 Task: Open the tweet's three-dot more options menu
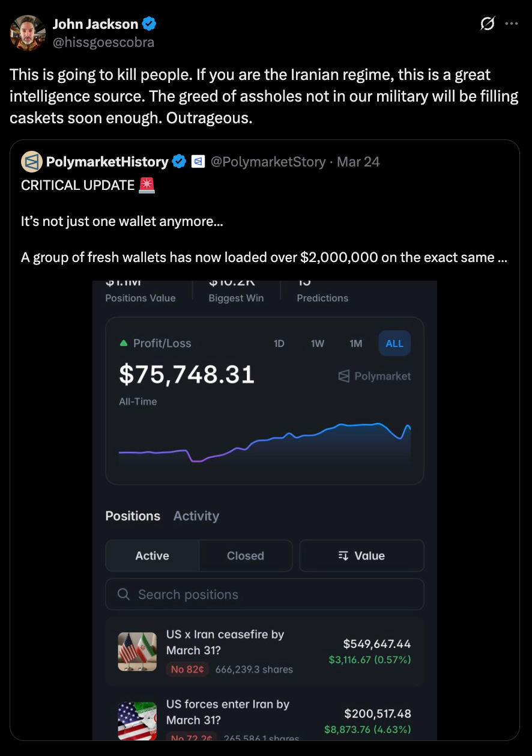[x=511, y=24]
